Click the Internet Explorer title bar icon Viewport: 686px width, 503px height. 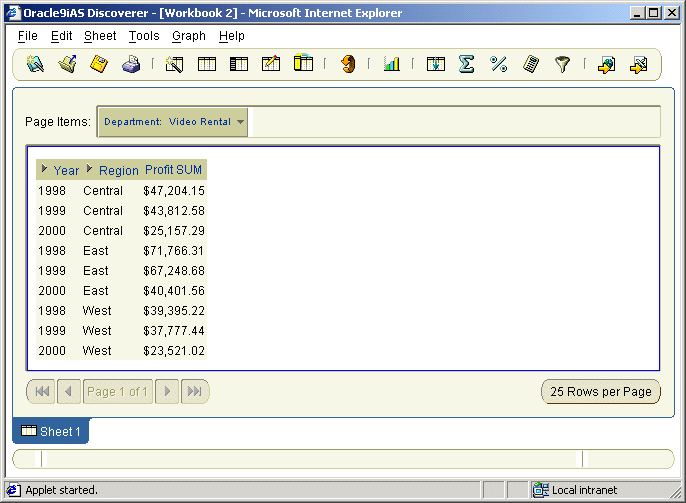[13, 12]
